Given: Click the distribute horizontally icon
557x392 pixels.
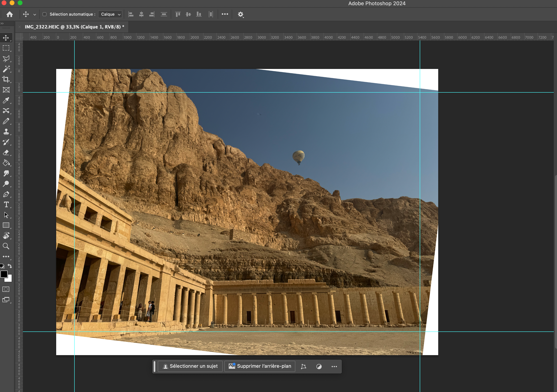Looking at the screenshot, I should coord(211,14).
